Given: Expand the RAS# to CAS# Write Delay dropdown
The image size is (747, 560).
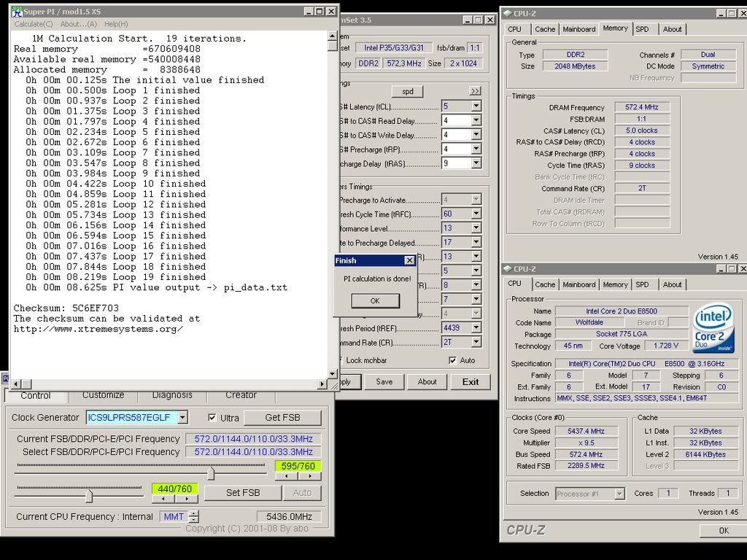Looking at the screenshot, I should click(x=476, y=135).
